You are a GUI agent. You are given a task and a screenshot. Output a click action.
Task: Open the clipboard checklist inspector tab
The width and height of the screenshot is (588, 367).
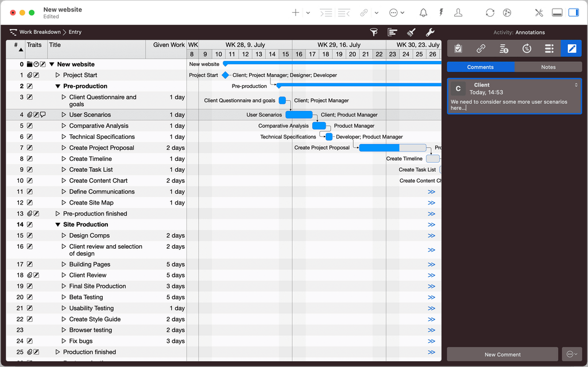458,48
